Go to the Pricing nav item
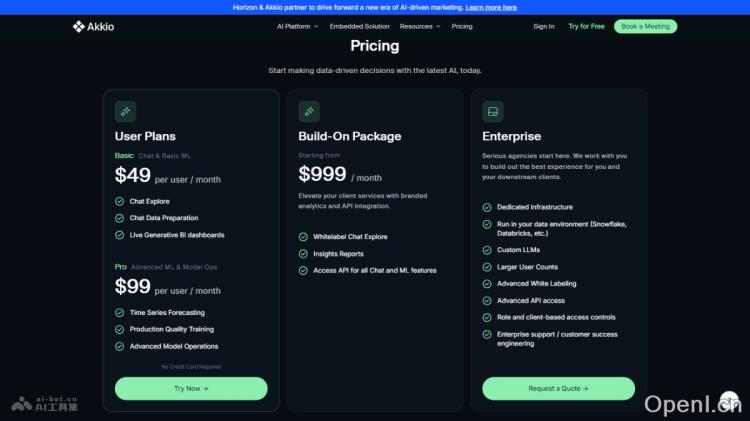The height and width of the screenshot is (421, 750). tap(462, 27)
